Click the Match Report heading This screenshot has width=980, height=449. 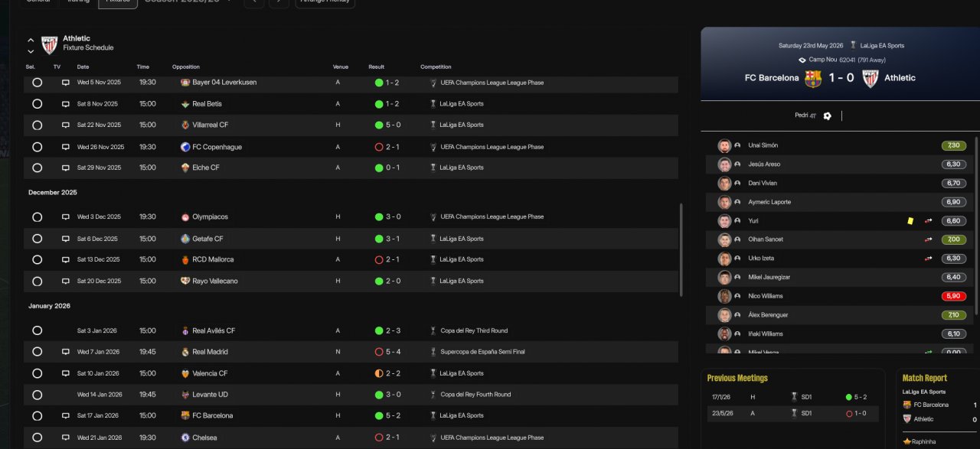coord(924,378)
